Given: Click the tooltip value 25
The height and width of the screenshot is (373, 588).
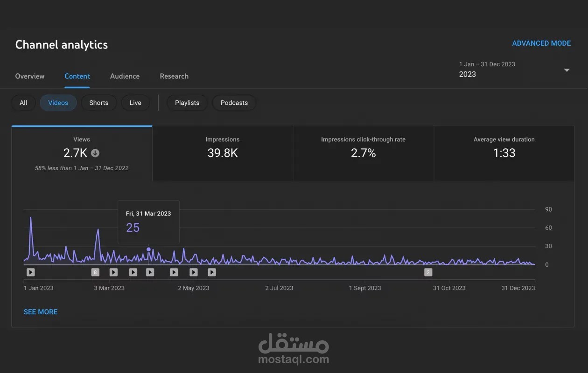Looking at the screenshot, I should pyautogui.click(x=133, y=228).
